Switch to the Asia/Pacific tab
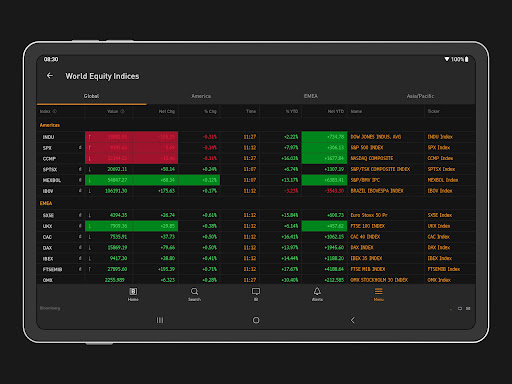Screen dimensions: 512x384 pyautogui.click(x=420, y=96)
